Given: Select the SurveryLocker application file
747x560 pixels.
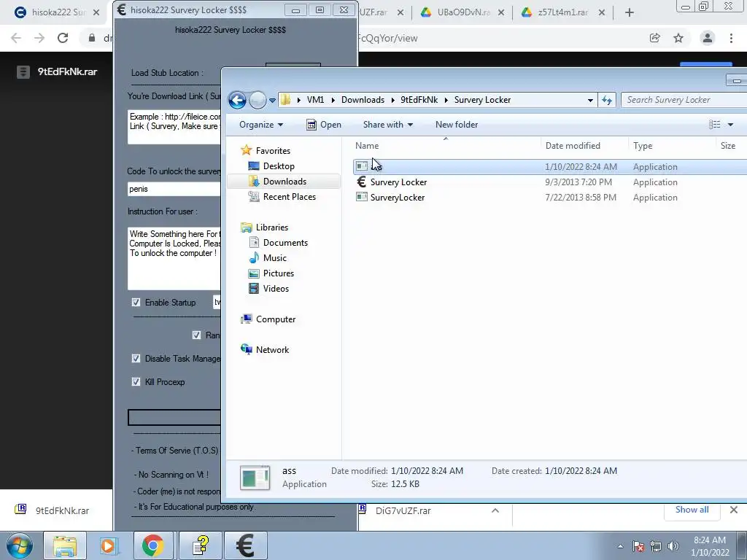Looking at the screenshot, I should [398, 198].
